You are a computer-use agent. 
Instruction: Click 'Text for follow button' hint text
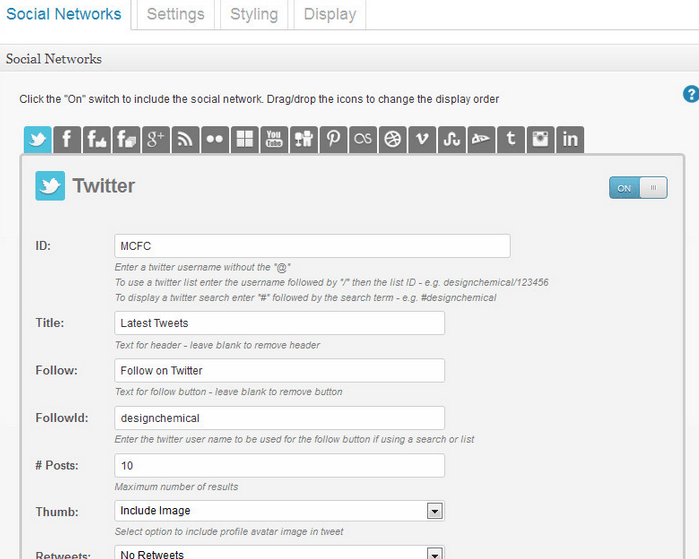(x=229, y=392)
